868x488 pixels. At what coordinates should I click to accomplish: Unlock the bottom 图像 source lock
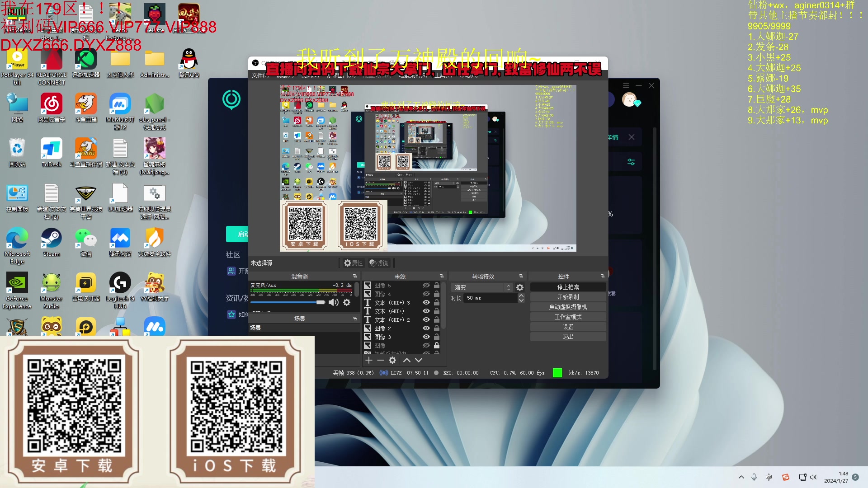tap(437, 346)
